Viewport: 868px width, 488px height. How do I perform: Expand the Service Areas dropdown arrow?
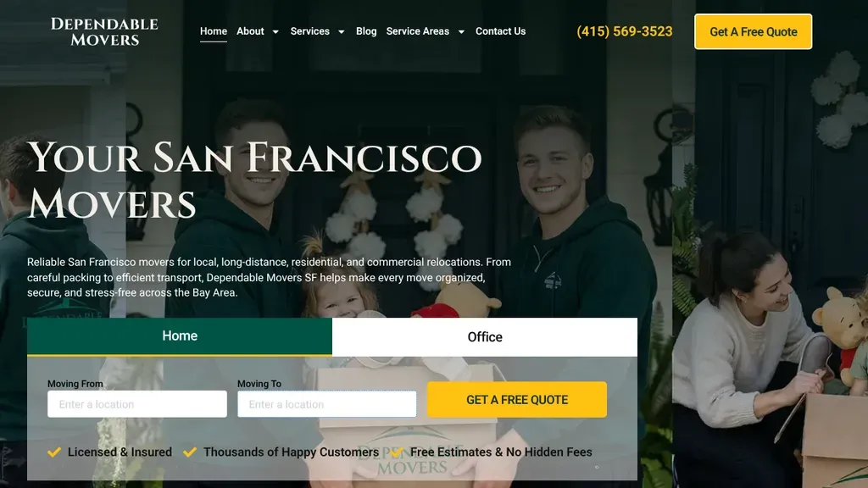[461, 32]
